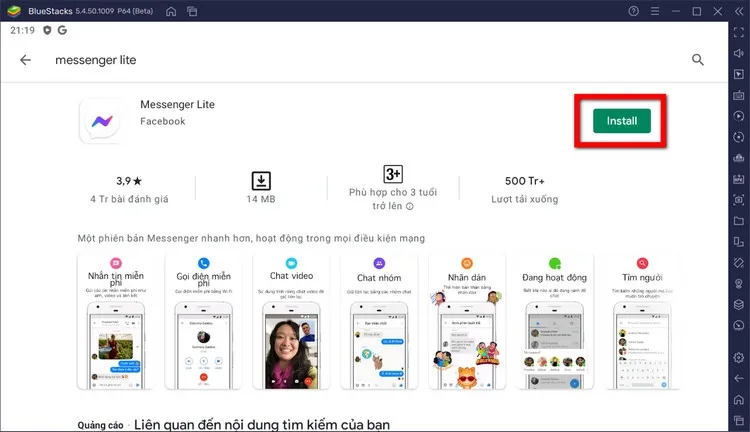The image size is (750, 432).
Task: Open the Messenger Lite app icon
Action: pyautogui.click(x=102, y=121)
